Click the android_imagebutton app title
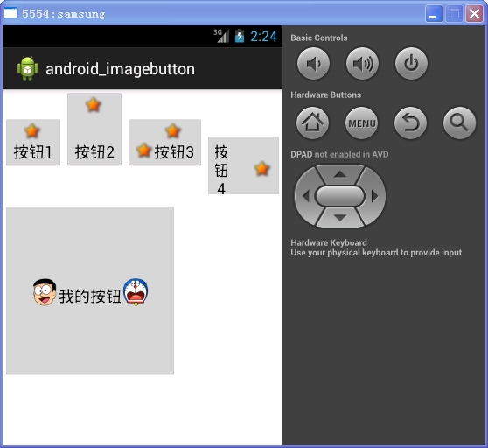The width and height of the screenshot is (488, 448). (120, 69)
